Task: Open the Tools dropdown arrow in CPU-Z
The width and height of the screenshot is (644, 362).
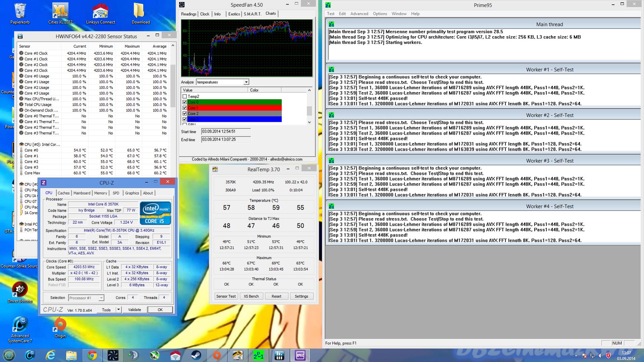Action: tap(118, 310)
